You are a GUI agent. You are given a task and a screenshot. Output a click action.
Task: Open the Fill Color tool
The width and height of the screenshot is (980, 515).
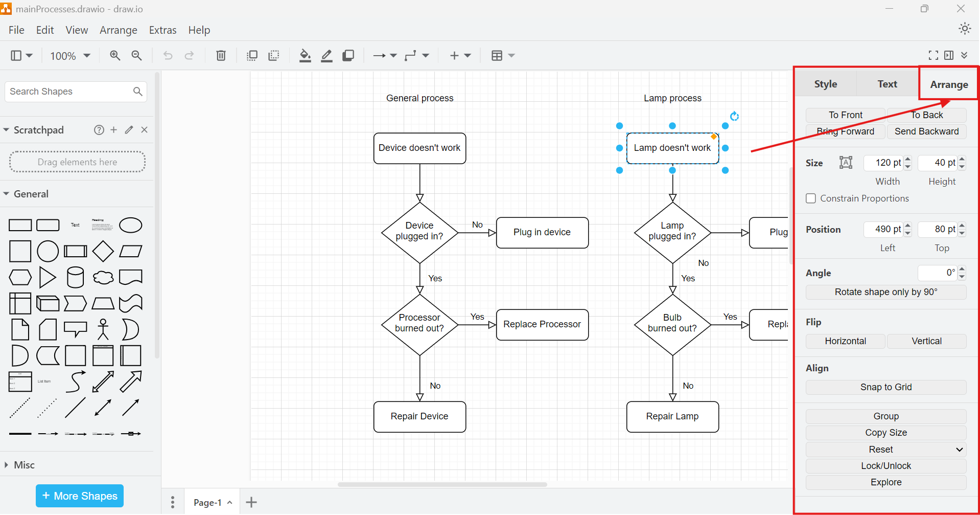click(305, 55)
